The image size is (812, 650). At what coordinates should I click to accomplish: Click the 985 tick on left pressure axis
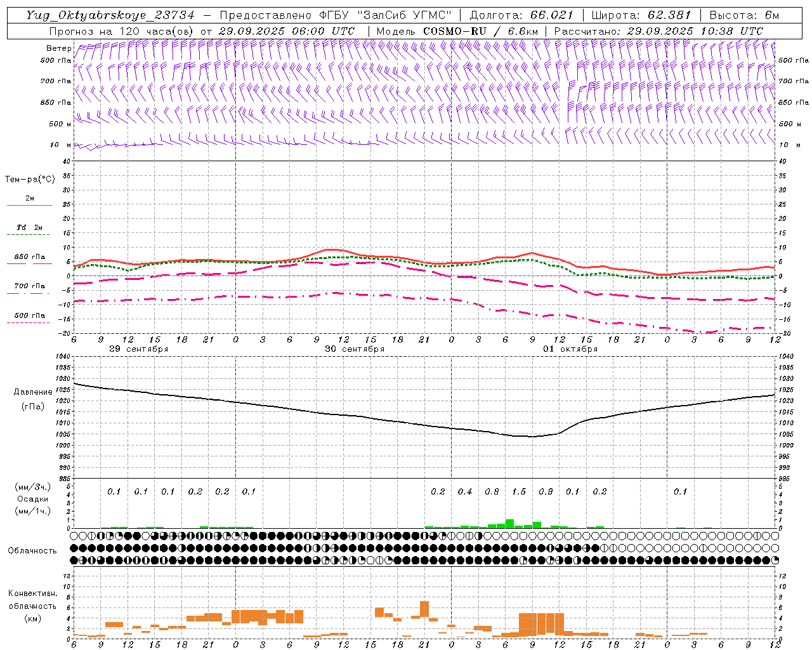coord(65,479)
